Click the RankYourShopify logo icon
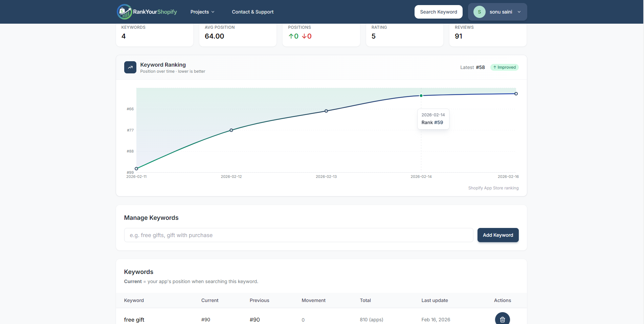The width and height of the screenshot is (644, 324). pyautogui.click(x=124, y=11)
